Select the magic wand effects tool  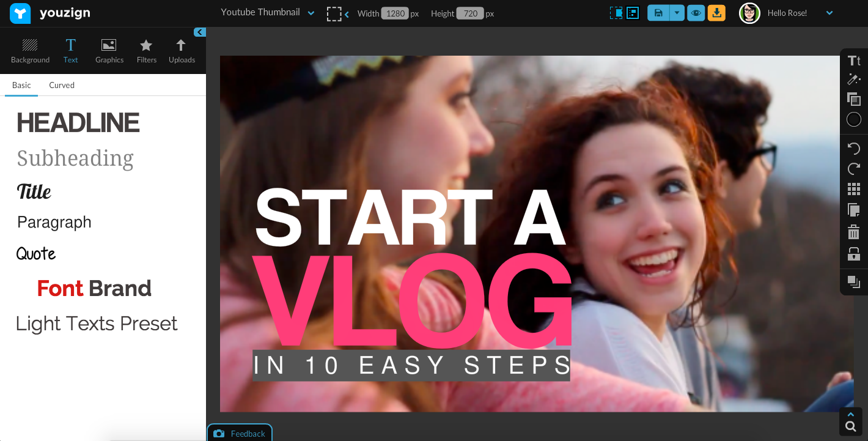(854, 80)
